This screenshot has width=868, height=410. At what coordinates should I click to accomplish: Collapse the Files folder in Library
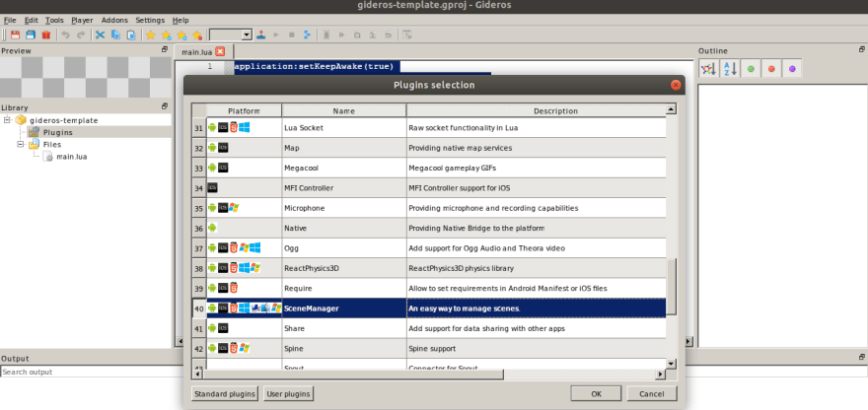[21, 145]
